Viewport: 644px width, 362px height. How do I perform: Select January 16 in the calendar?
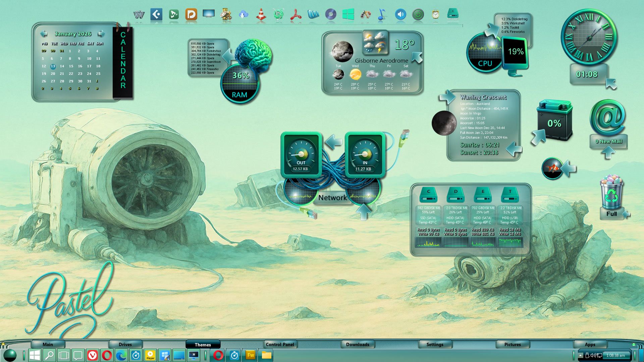pos(80,66)
